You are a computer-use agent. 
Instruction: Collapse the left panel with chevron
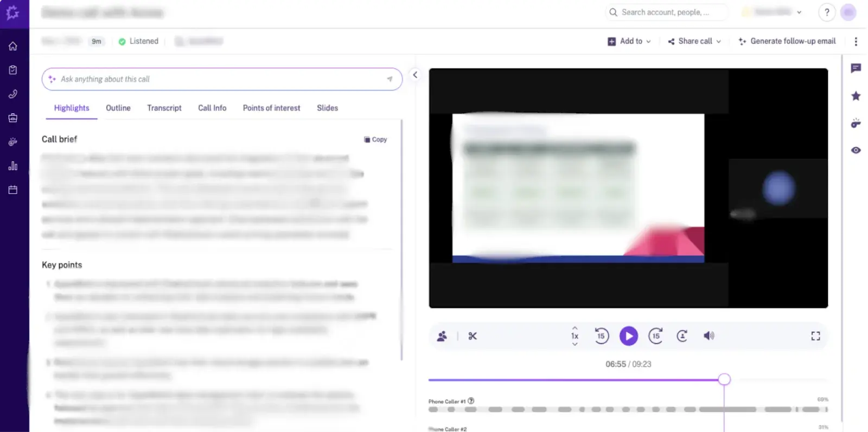[x=415, y=75]
